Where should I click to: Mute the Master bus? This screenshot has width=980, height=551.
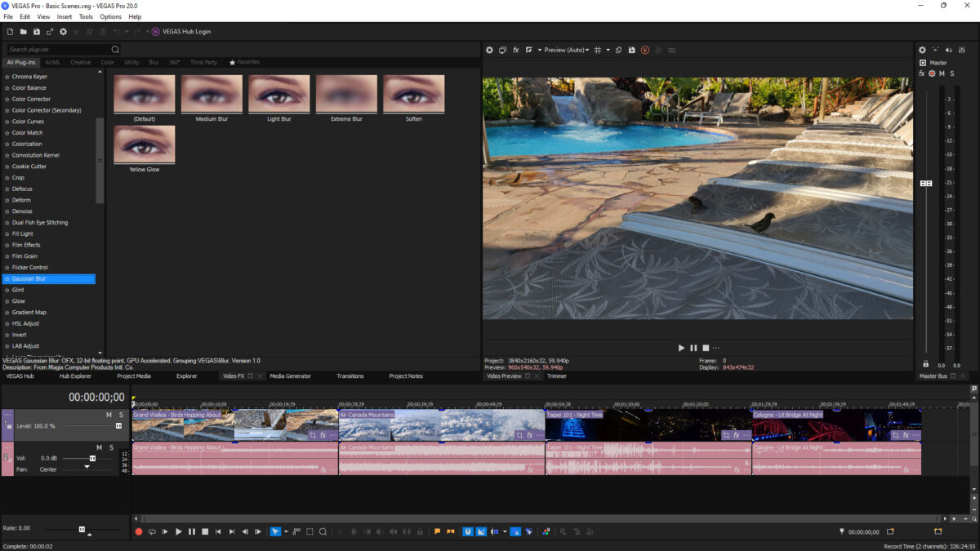[942, 73]
